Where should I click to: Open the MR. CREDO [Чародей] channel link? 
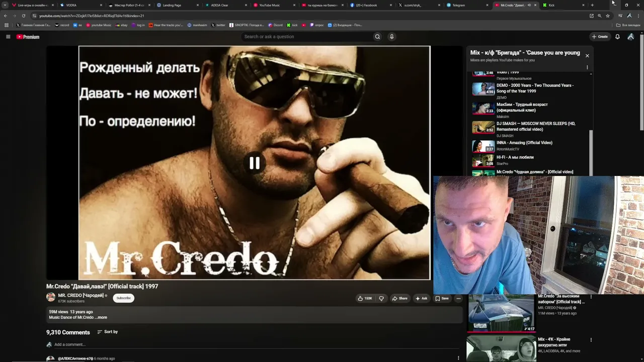point(80,296)
